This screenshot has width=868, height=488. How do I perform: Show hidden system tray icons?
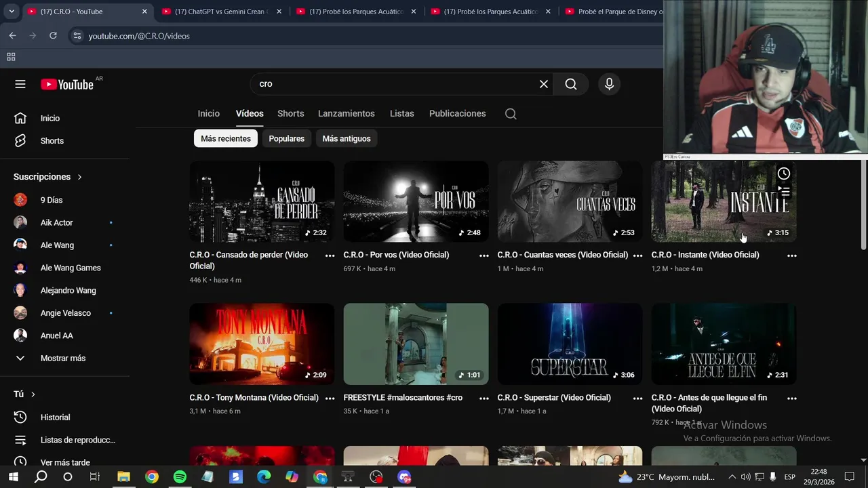pos(732,477)
